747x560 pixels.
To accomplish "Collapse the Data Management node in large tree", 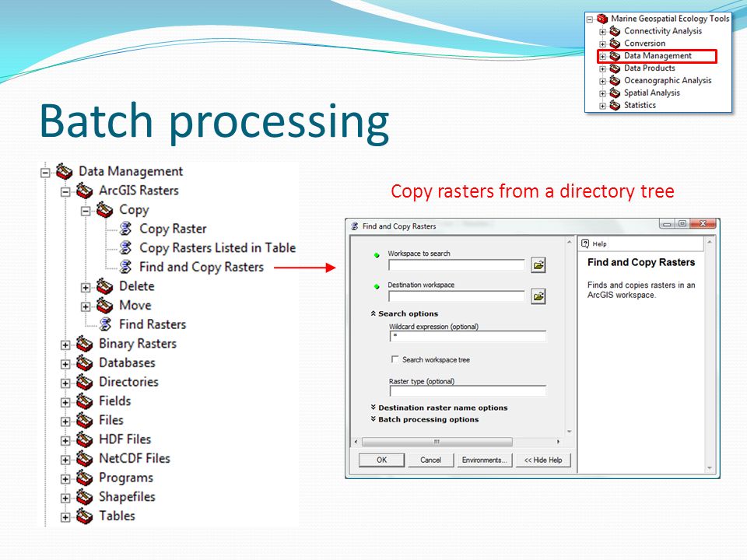I will [45, 173].
